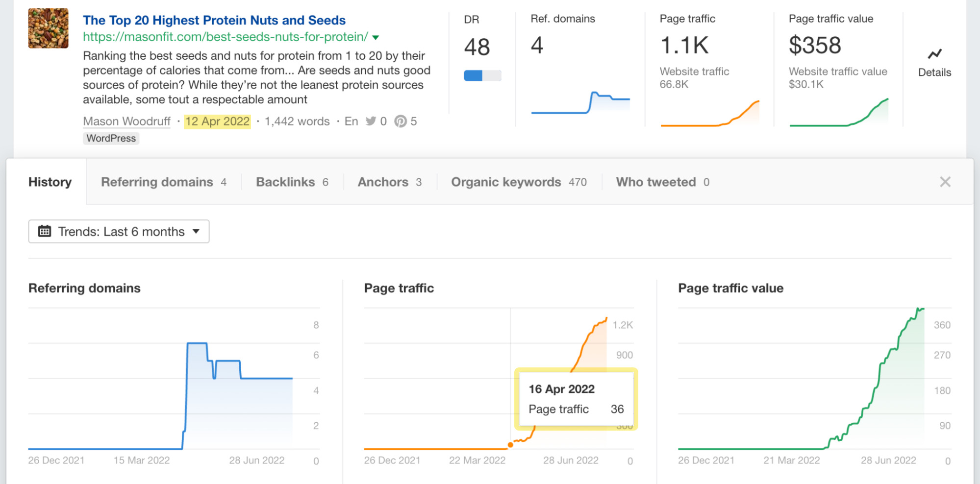Select the History tab
980x484 pixels.
[50, 182]
